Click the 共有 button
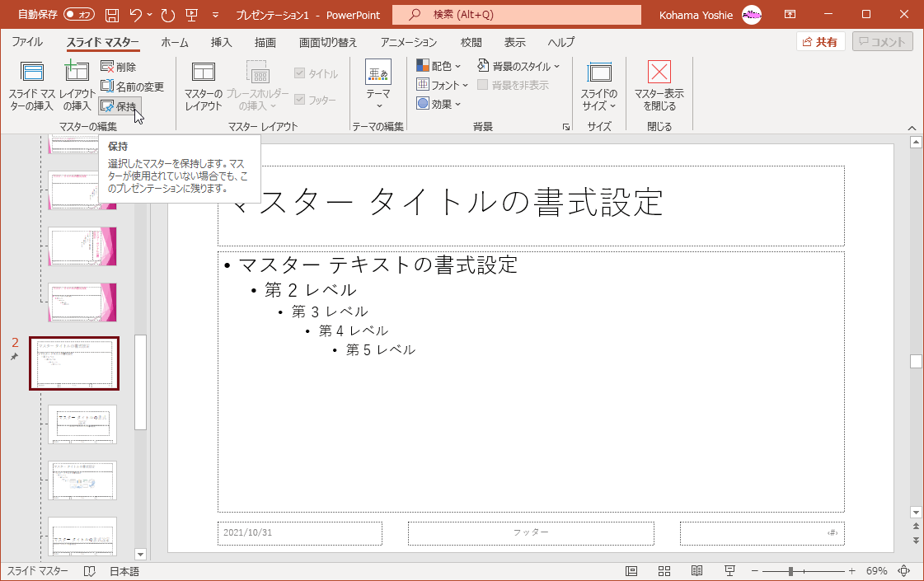The image size is (924, 581). coord(819,42)
